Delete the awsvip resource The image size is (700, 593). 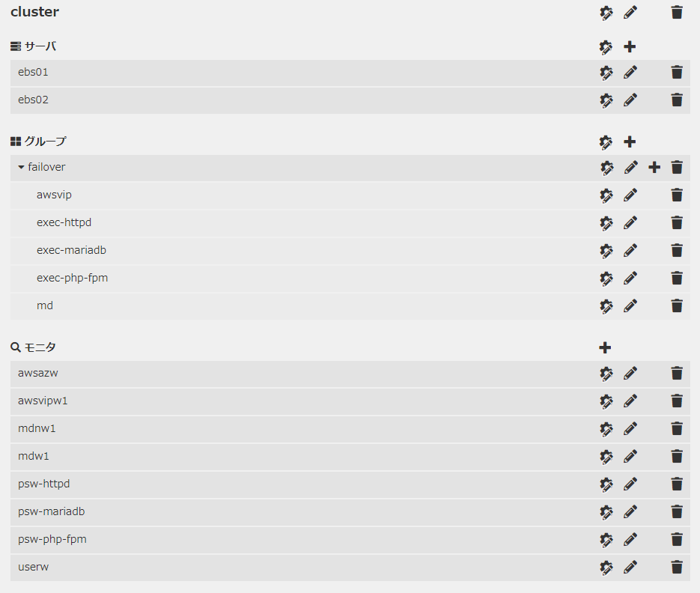tap(677, 195)
